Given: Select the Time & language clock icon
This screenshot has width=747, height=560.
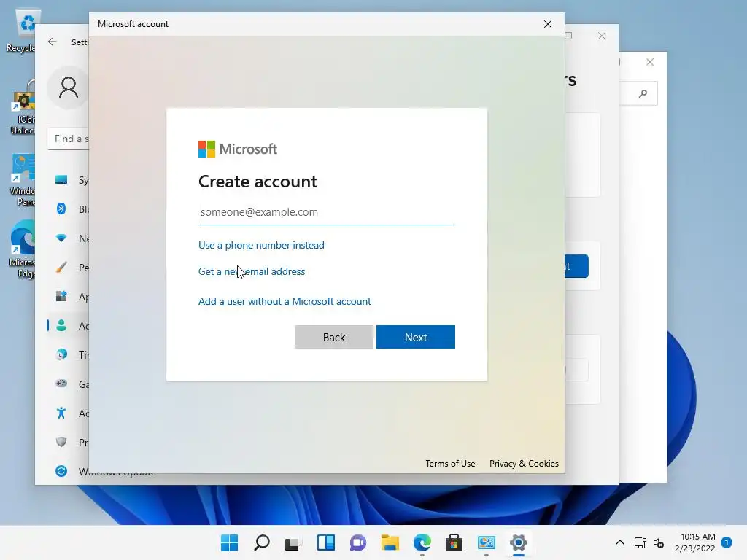Looking at the screenshot, I should 61,355.
